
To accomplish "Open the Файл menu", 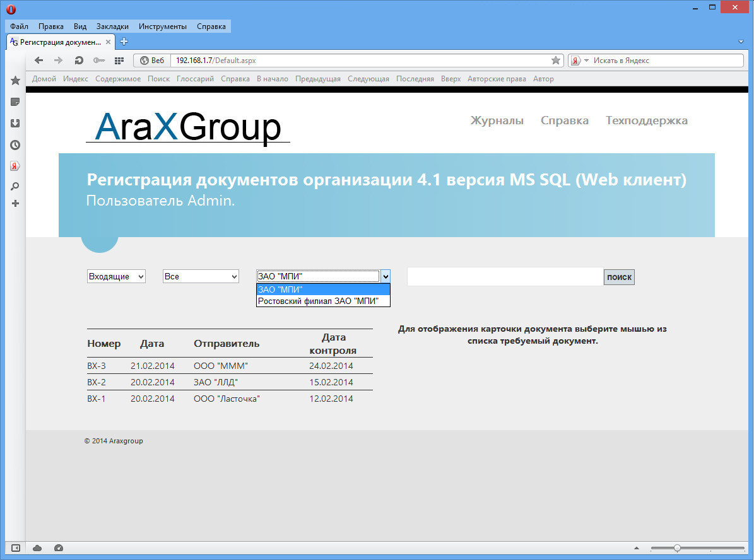I will (x=19, y=26).
